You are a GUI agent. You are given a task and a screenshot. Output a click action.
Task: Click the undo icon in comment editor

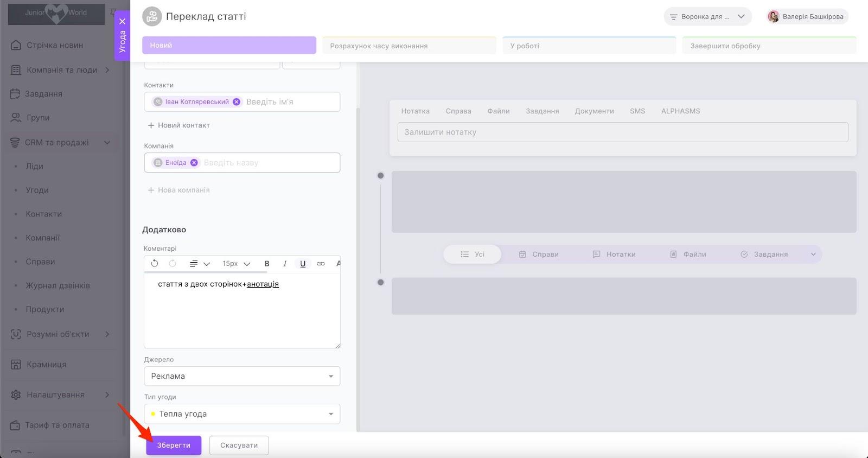click(x=155, y=264)
